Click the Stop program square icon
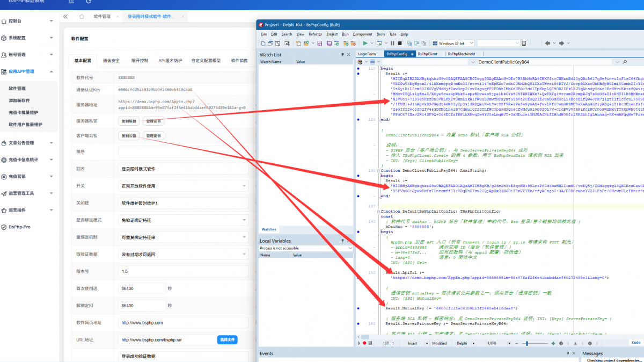The image size is (644, 362). (399, 43)
